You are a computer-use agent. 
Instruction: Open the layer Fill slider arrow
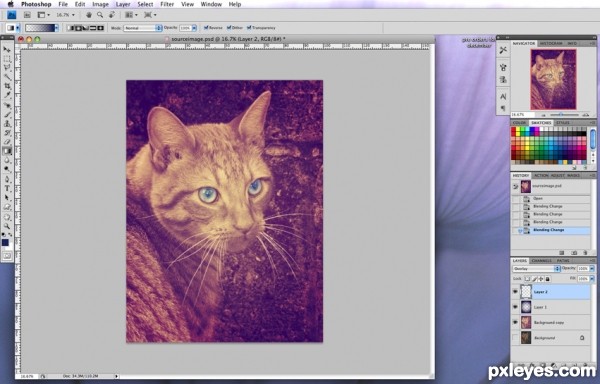(x=592, y=279)
